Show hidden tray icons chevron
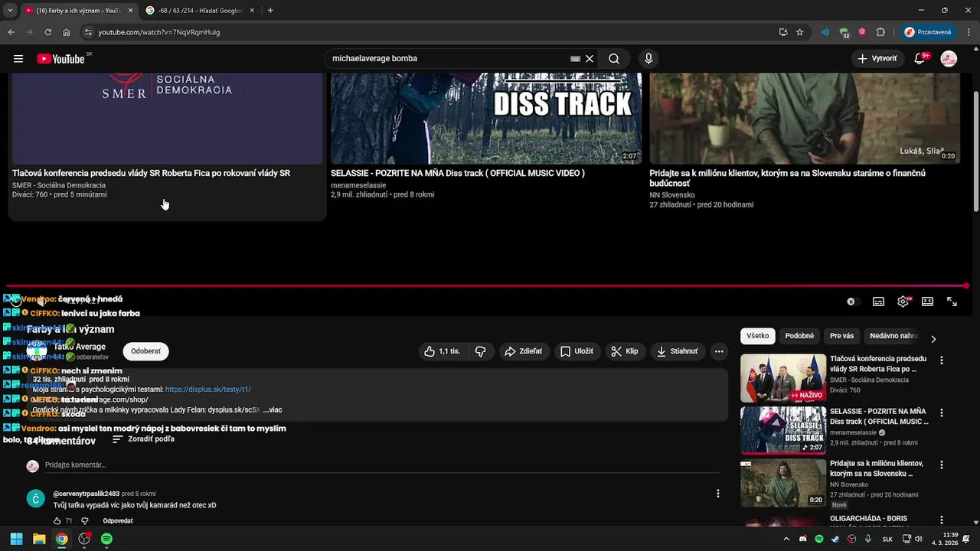The height and width of the screenshot is (551, 980). [786, 539]
